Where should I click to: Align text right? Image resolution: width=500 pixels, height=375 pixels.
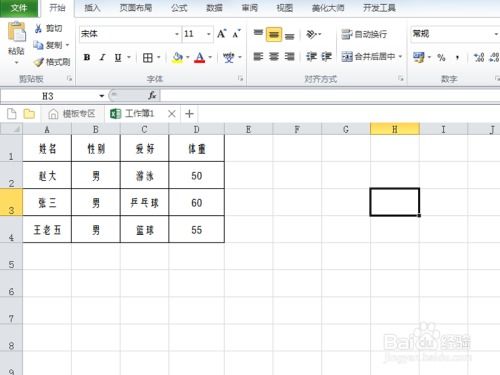(x=289, y=57)
